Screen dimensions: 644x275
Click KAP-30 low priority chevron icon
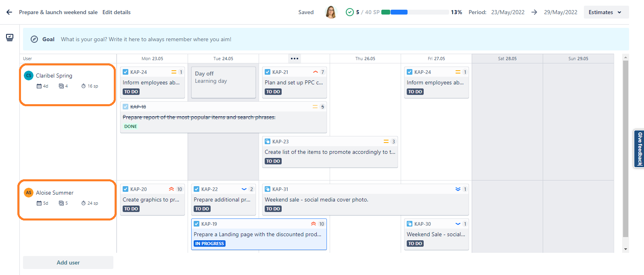click(458, 224)
